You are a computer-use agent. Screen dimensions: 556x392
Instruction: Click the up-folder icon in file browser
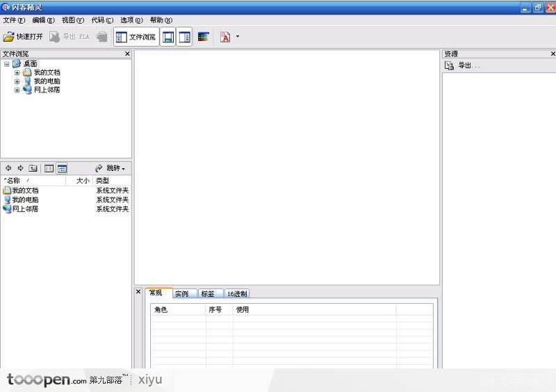coord(33,168)
